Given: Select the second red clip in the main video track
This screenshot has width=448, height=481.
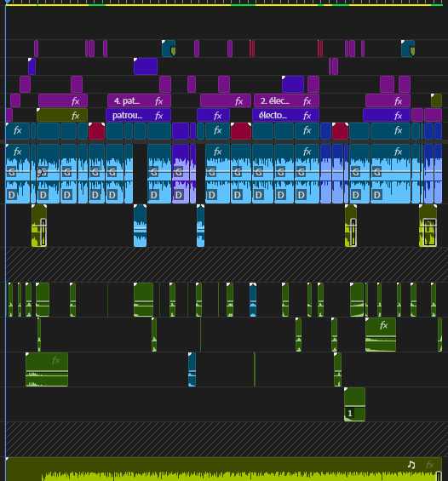Looking at the screenshot, I should coord(241,131).
